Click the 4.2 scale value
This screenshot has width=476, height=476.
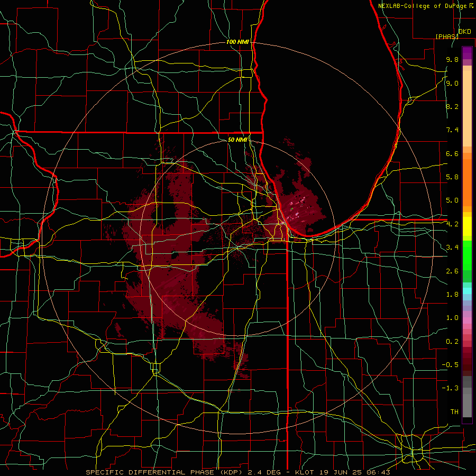(x=452, y=224)
